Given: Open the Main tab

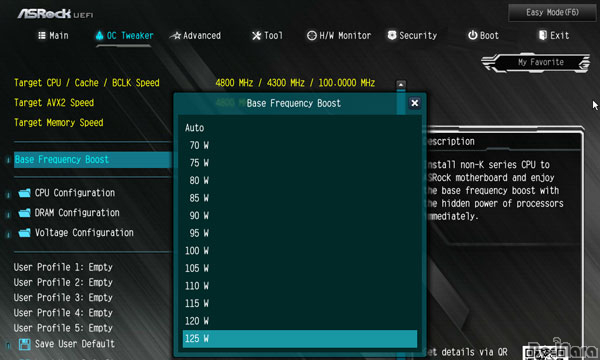Looking at the screenshot, I should click(x=53, y=36).
